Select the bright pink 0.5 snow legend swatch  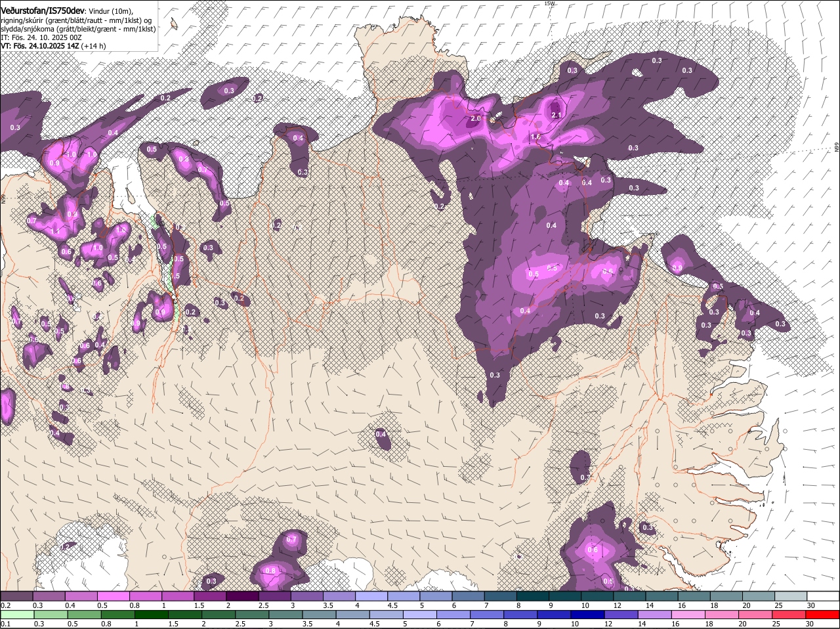pos(113,596)
